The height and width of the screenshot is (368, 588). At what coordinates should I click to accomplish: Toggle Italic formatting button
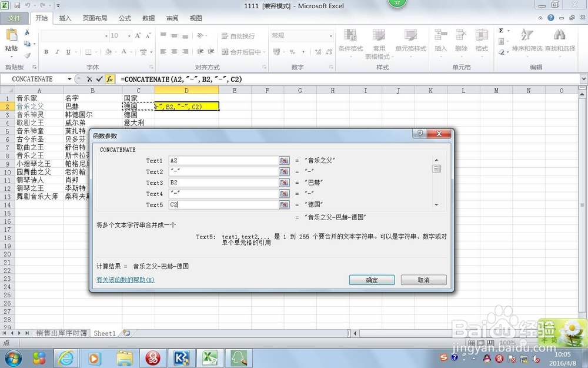point(57,52)
